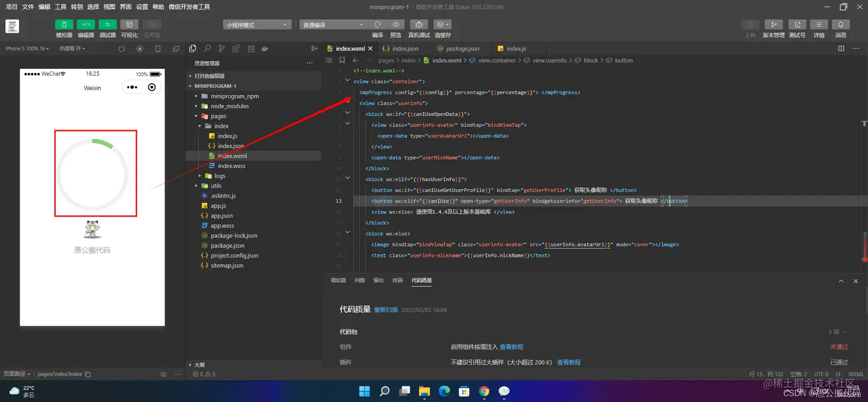Click the circular progress ring in simulator
Viewport: 868px width, 402px height.
click(92, 174)
